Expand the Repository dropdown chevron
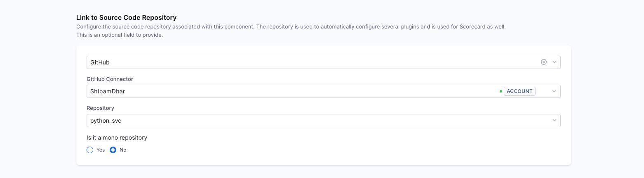 555,121
